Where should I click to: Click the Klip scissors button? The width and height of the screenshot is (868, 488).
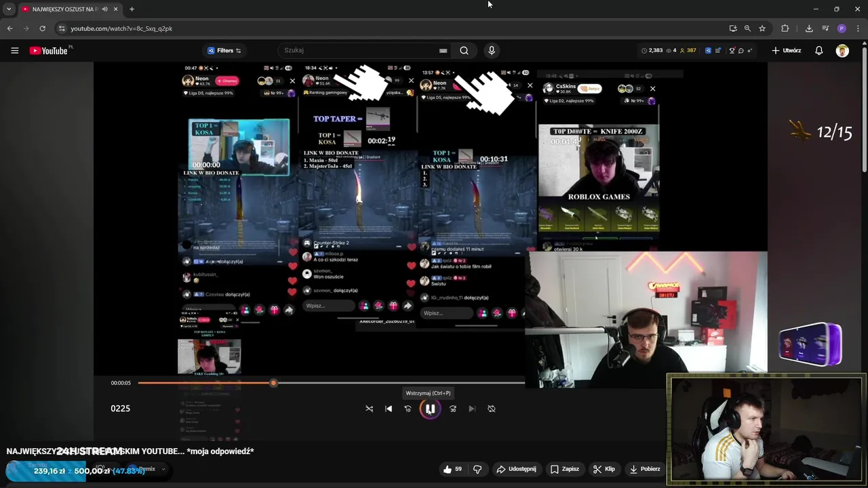[604, 469]
